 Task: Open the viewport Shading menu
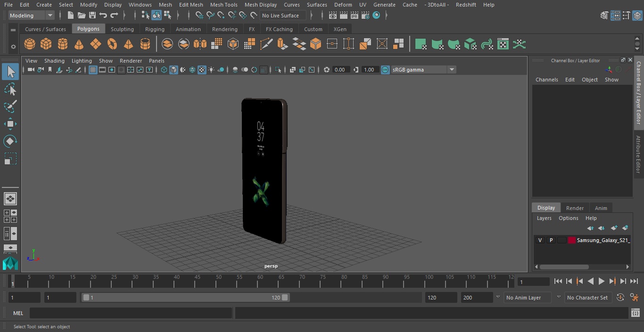pos(54,61)
